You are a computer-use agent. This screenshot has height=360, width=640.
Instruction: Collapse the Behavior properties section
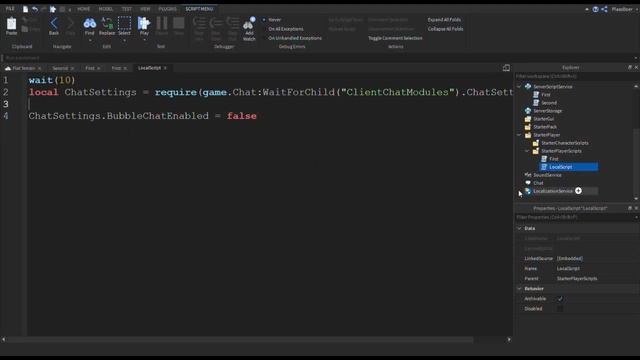pyautogui.click(x=519, y=289)
